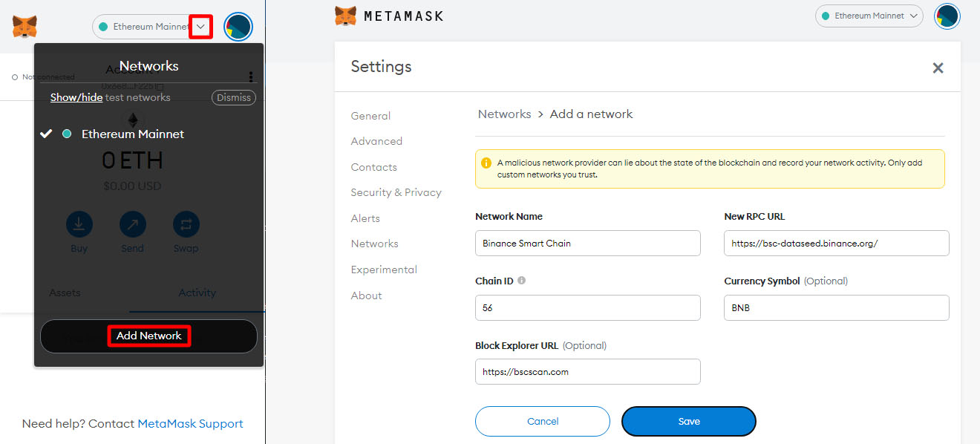Image resolution: width=980 pixels, height=444 pixels.
Task: Click the Add Network button
Action: coord(149,336)
